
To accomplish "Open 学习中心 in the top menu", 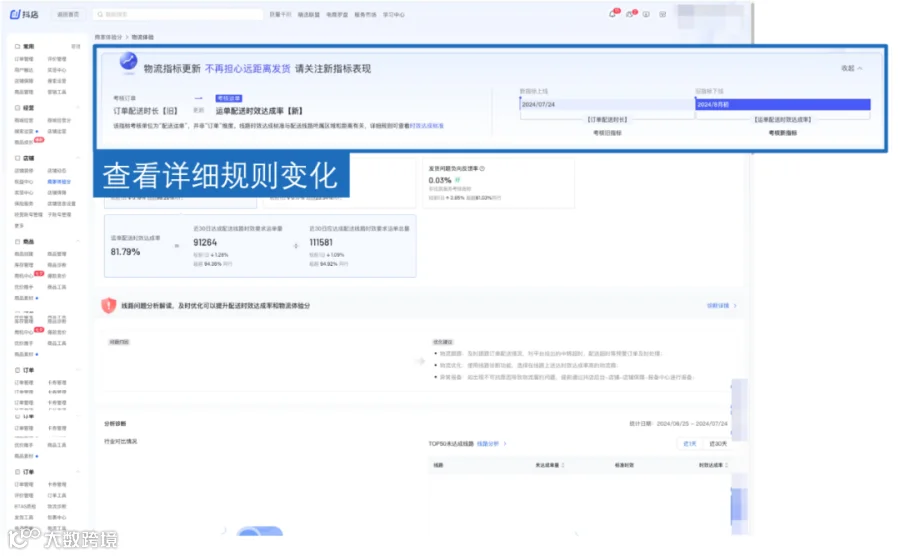I will coord(394,15).
